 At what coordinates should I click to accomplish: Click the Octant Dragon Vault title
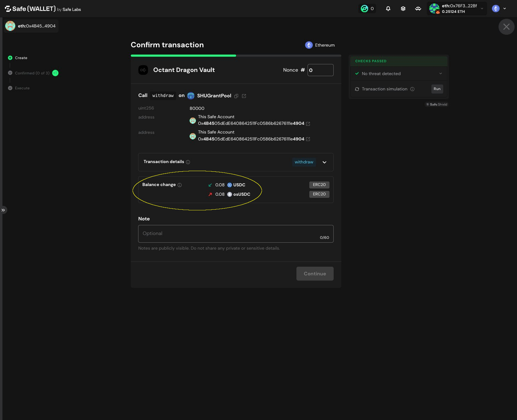point(184,70)
